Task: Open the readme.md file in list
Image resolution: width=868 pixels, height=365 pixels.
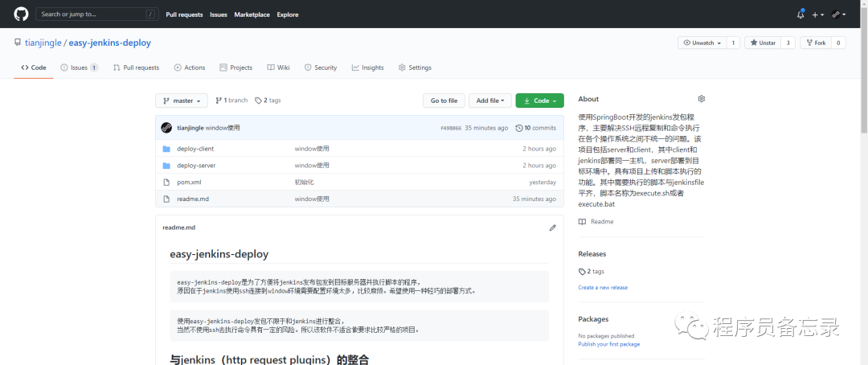Action: tap(193, 199)
